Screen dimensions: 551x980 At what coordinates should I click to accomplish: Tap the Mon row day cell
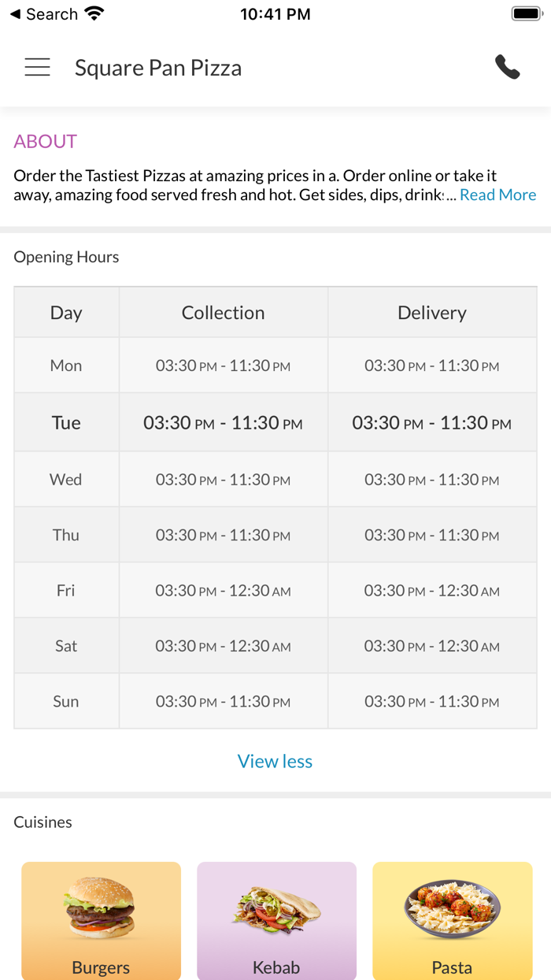(66, 366)
